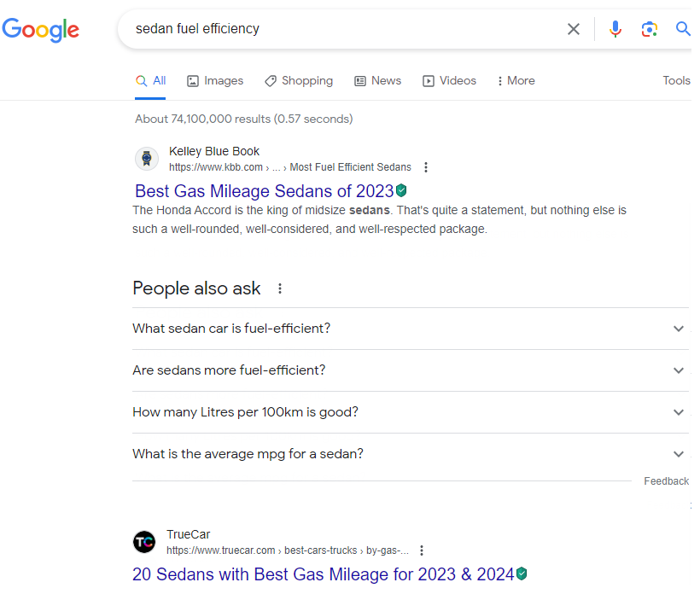
Task: Click green shield badge beside TrueCar title
Action: (522, 574)
